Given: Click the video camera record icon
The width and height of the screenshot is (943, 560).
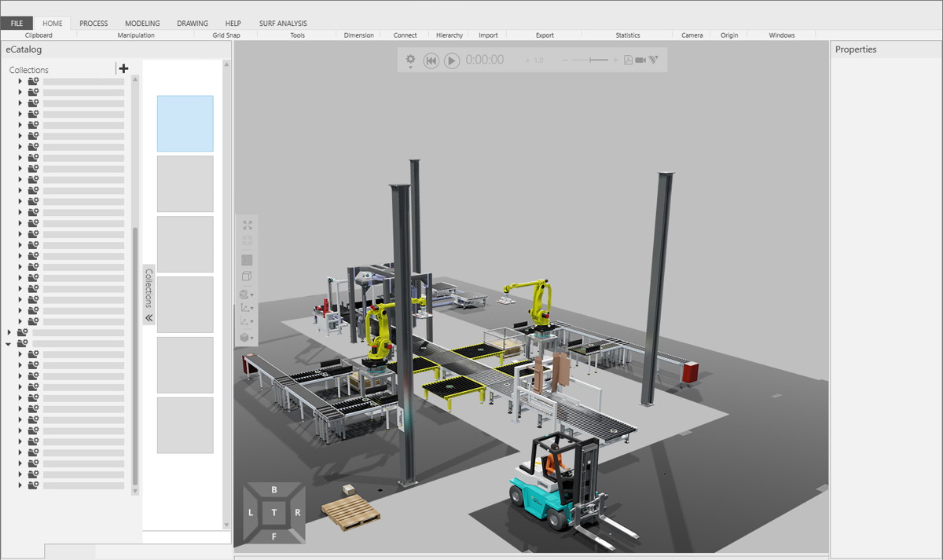Looking at the screenshot, I should tap(640, 60).
